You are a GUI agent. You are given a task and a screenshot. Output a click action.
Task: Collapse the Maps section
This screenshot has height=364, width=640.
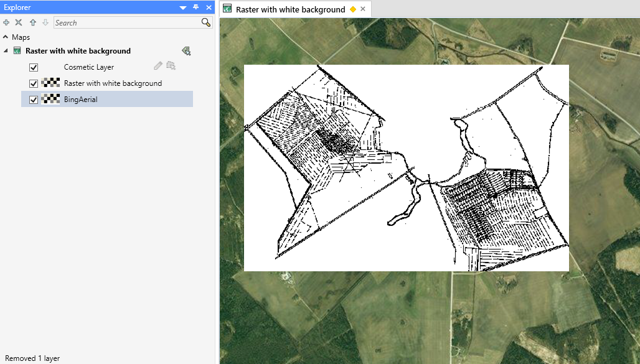click(x=6, y=37)
